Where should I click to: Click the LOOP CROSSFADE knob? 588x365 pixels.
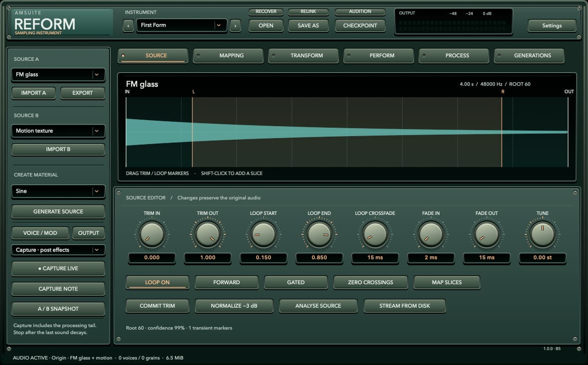(x=375, y=234)
